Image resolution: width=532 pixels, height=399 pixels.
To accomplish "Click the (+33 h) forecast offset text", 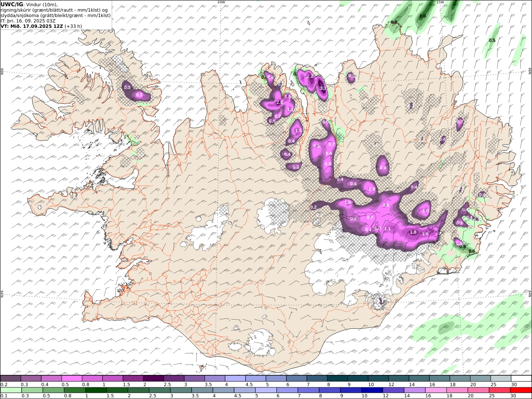I will coord(74,26).
